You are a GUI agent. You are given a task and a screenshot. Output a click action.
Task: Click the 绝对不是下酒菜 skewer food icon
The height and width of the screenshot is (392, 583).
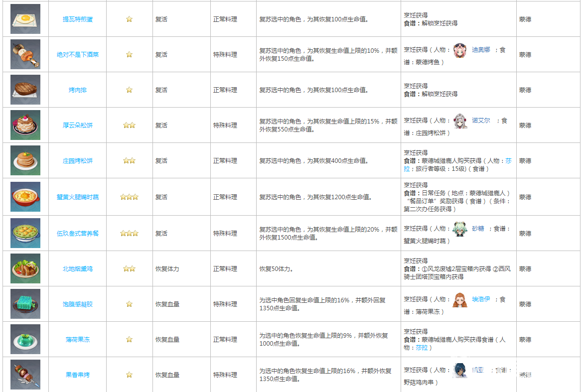tap(25, 54)
